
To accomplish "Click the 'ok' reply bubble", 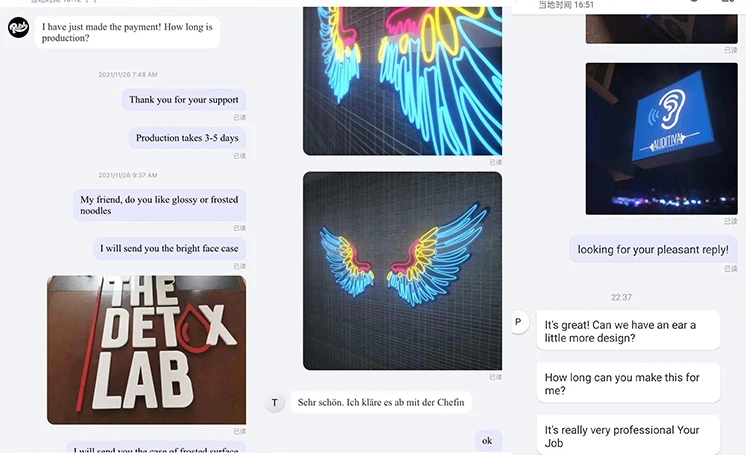I will (487, 441).
